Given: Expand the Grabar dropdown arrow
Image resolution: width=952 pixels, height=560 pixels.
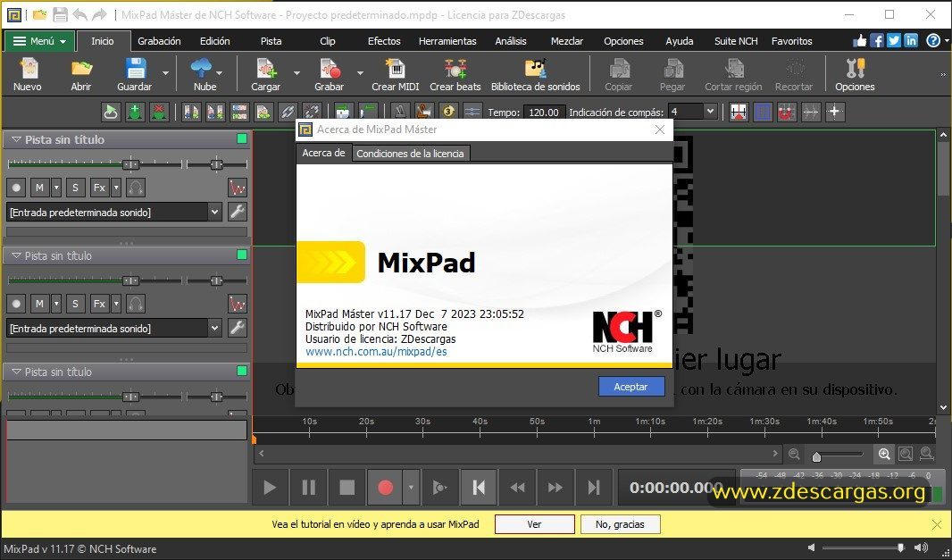Looking at the screenshot, I should coord(360,72).
